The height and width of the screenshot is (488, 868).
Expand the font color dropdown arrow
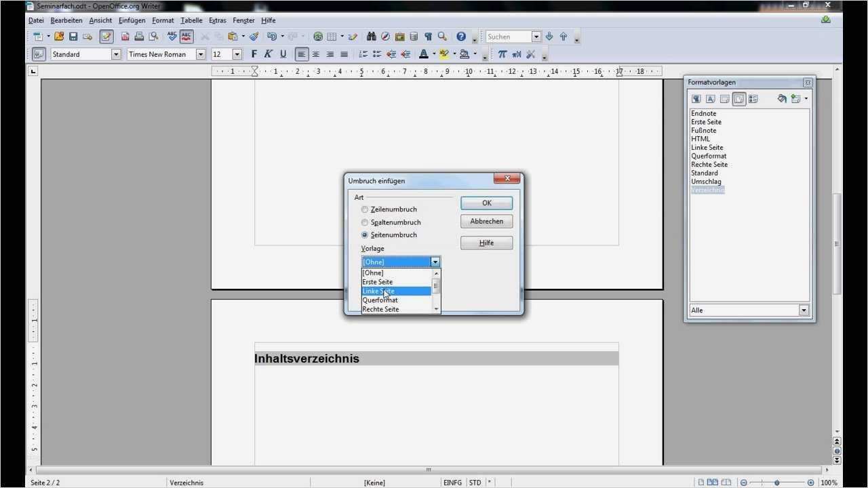(434, 54)
